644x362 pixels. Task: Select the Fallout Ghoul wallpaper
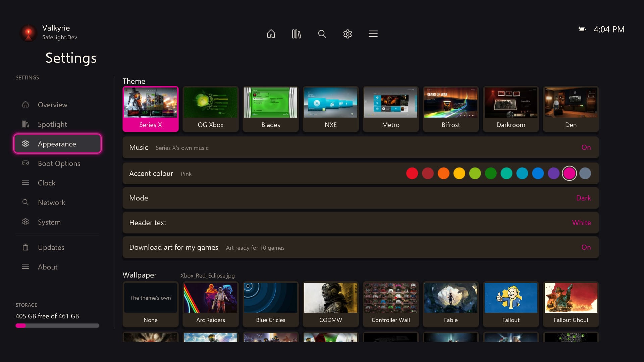coord(571,304)
